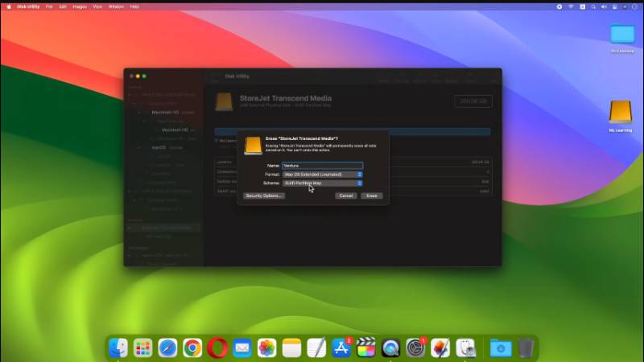Select the external drive icon on desktop

tap(620, 112)
